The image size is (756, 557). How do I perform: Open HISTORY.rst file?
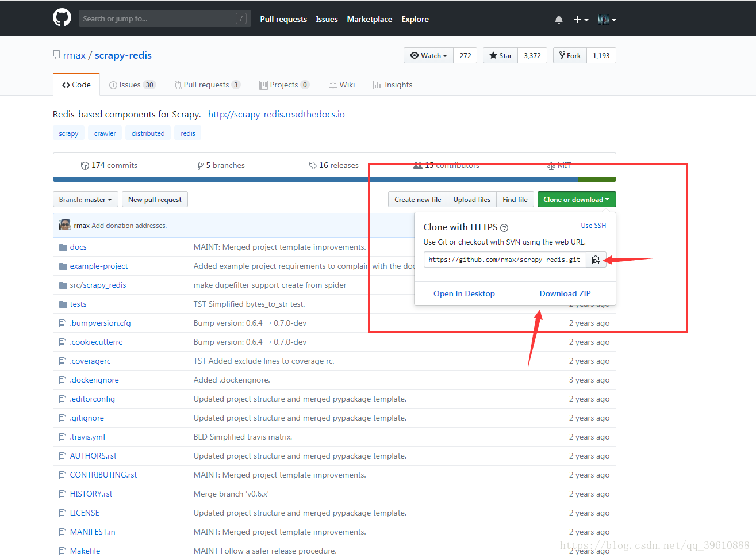tap(91, 494)
